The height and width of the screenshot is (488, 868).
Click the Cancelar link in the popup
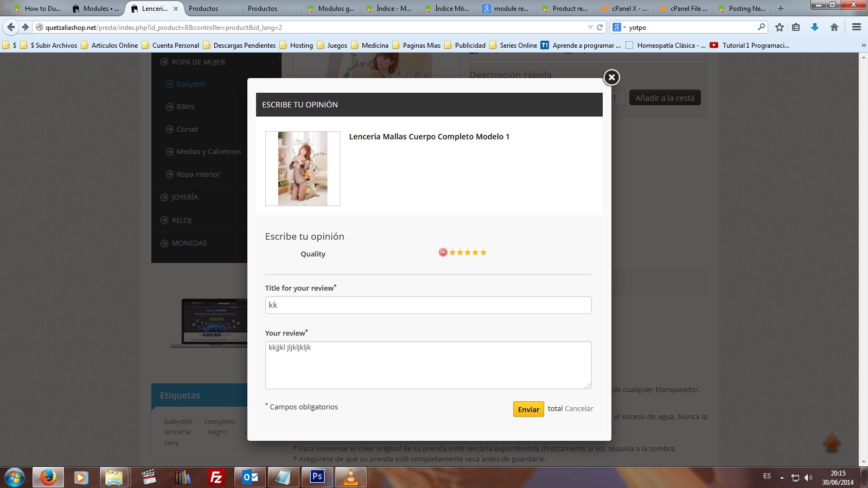pos(579,409)
